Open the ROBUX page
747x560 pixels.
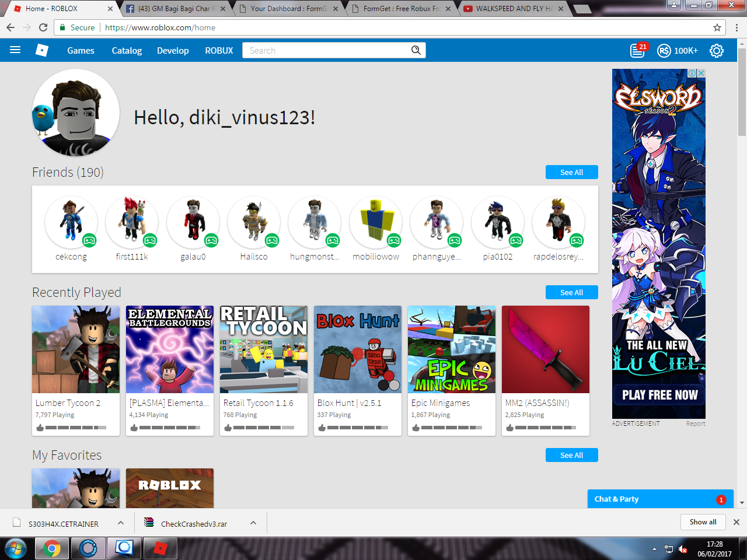pyautogui.click(x=219, y=50)
